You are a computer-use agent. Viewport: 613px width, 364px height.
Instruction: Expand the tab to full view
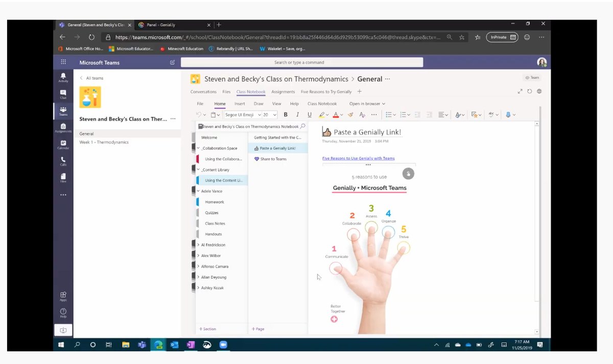520,91
